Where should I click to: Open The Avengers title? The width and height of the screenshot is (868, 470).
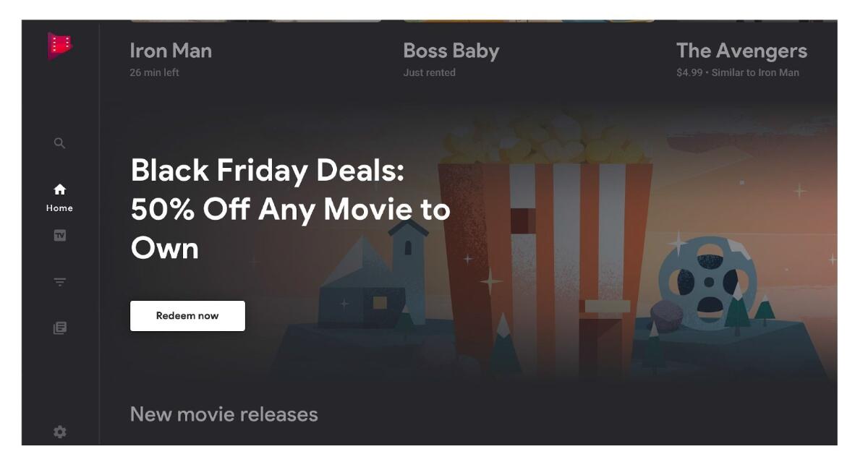(x=741, y=51)
